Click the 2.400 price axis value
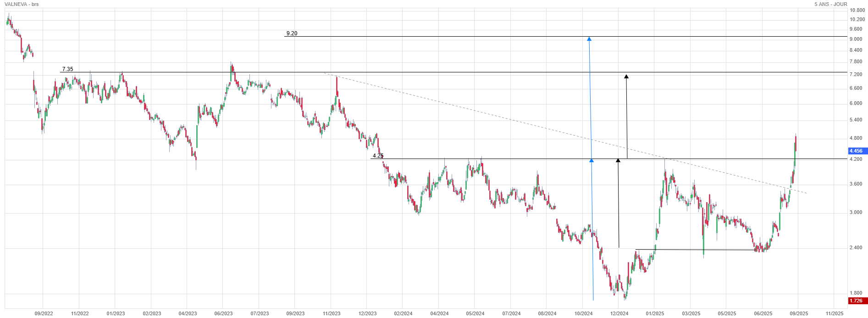 click(x=856, y=247)
